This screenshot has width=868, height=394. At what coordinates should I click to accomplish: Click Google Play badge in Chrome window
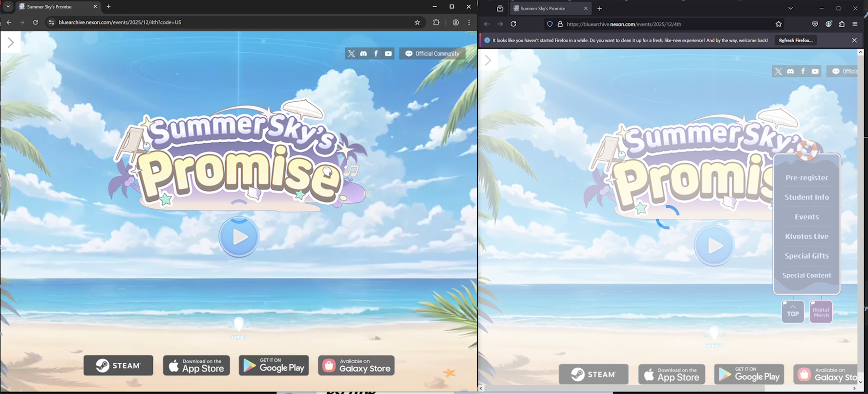click(x=274, y=365)
